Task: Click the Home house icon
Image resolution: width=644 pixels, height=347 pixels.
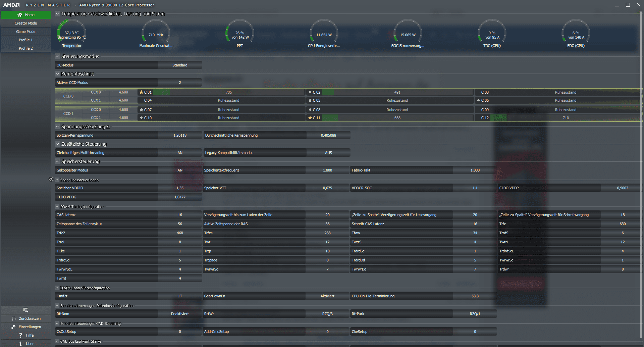Action: pos(20,15)
